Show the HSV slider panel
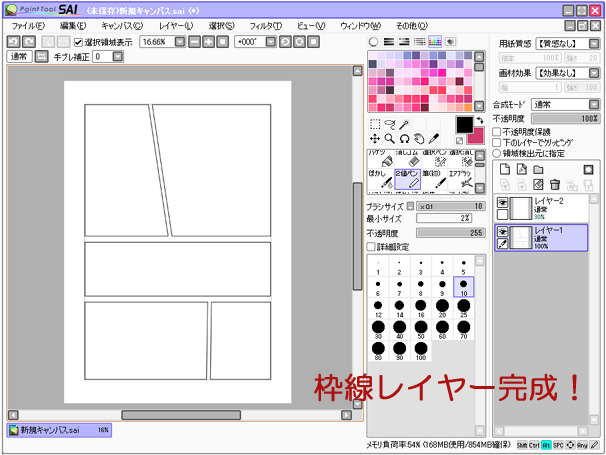The image size is (606, 455). pyautogui.click(x=404, y=41)
